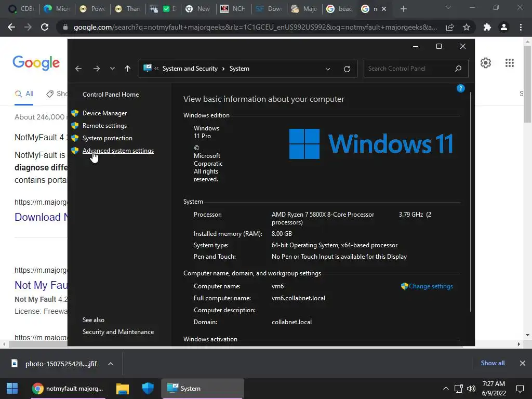Open Chrome extensions puzzle icon

(487, 27)
